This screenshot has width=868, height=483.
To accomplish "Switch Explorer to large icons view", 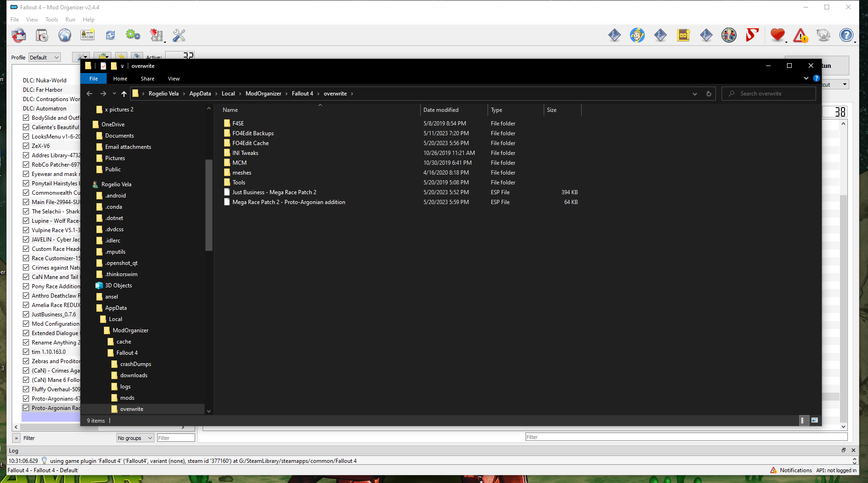I will pyautogui.click(x=815, y=420).
